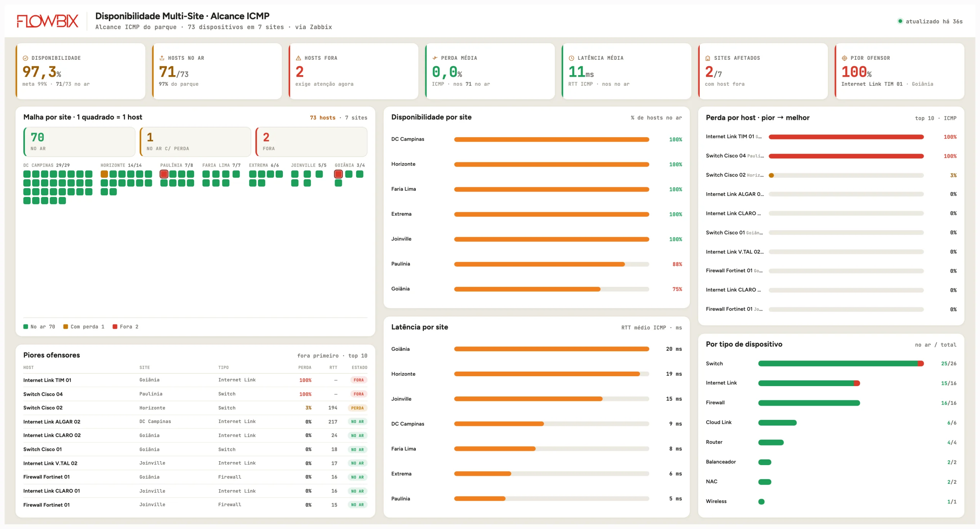
Task: Click the DC CAMPINAS 29/29 site label
Action: click(x=46, y=165)
